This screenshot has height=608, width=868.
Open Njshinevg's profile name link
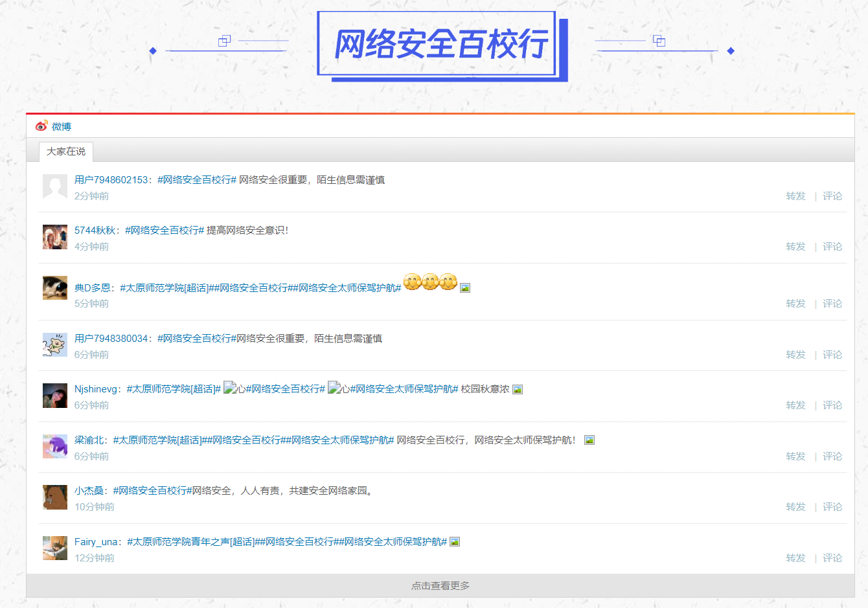(96, 389)
